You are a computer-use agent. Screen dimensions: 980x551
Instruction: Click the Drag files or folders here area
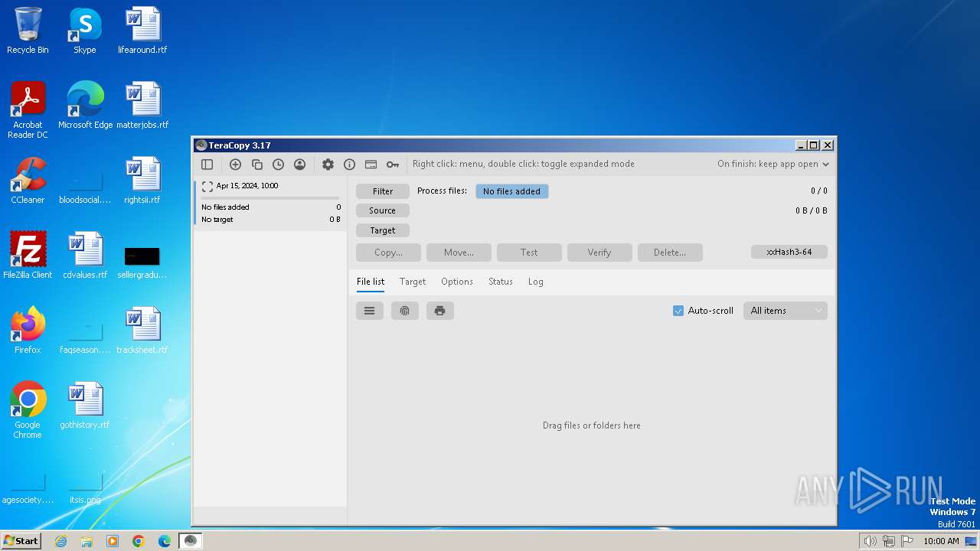[592, 425]
